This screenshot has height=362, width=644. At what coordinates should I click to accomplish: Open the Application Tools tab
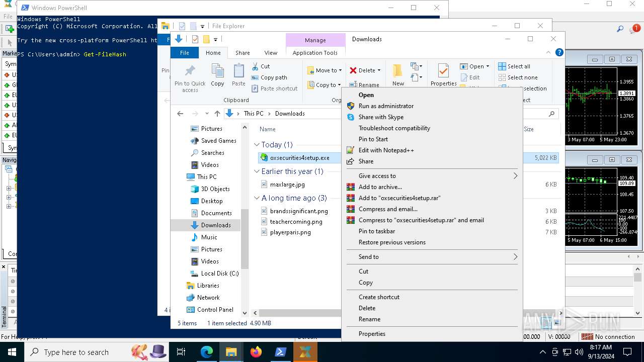tap(315, 53)
